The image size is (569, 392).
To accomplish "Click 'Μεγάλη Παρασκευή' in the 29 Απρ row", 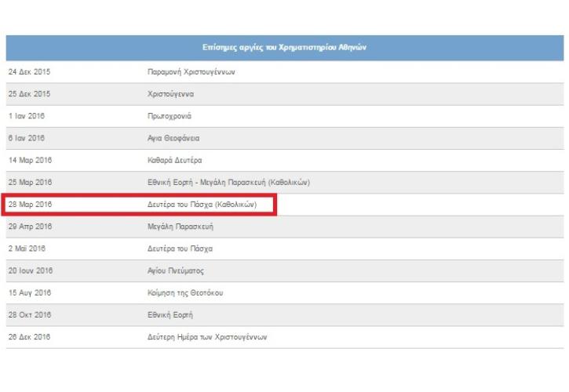I will tap(181, 227).
